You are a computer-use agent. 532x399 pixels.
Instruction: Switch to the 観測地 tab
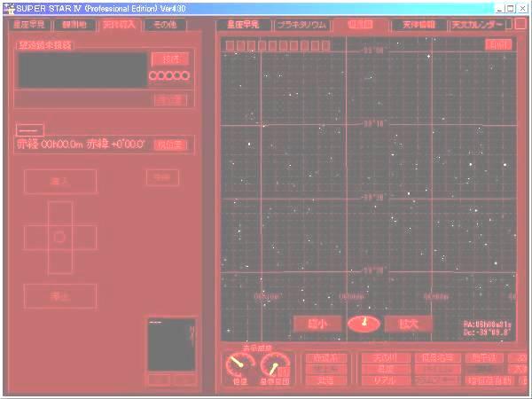[74, 25]
